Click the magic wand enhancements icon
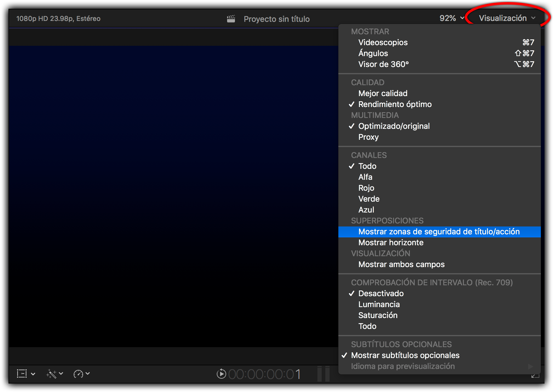553x392 pixels. coord(51,374)
